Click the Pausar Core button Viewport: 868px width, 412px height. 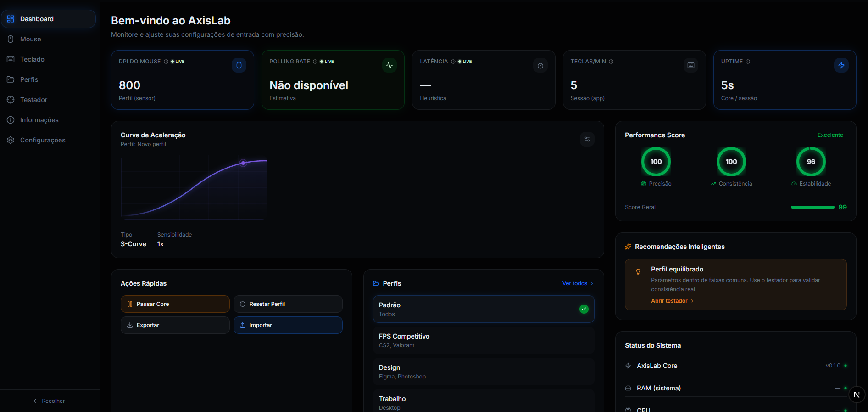[x=175, y=304]
